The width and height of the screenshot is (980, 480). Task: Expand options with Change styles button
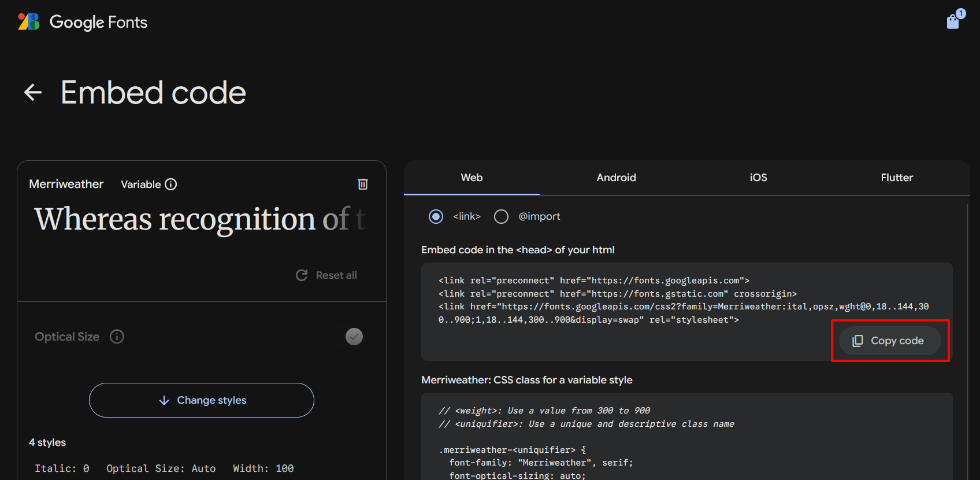pyautogui.click(x=202, y=400)
